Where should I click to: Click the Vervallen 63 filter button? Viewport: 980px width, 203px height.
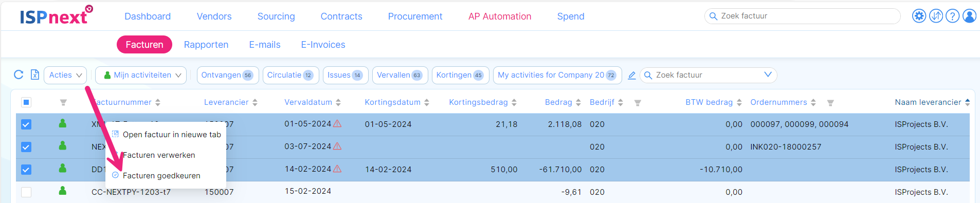click(x=400, y=75)
